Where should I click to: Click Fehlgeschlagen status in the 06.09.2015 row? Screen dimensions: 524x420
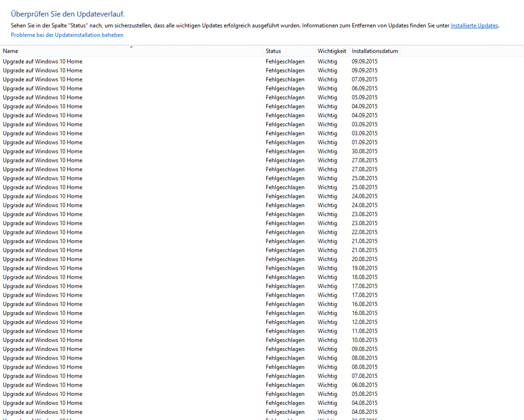pyautogui.click(x=285, y=89)
